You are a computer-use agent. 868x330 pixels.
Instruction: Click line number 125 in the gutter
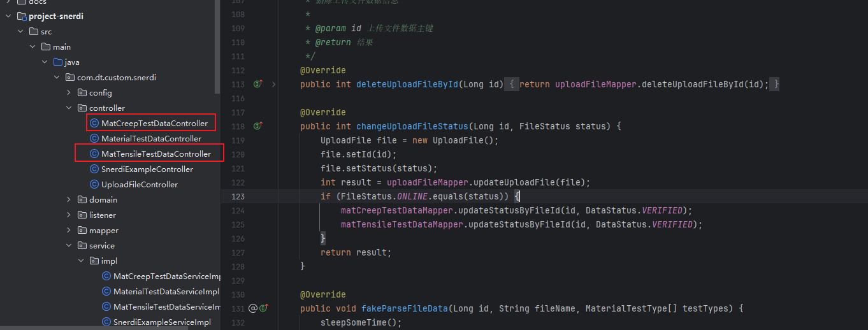[238, 224]
